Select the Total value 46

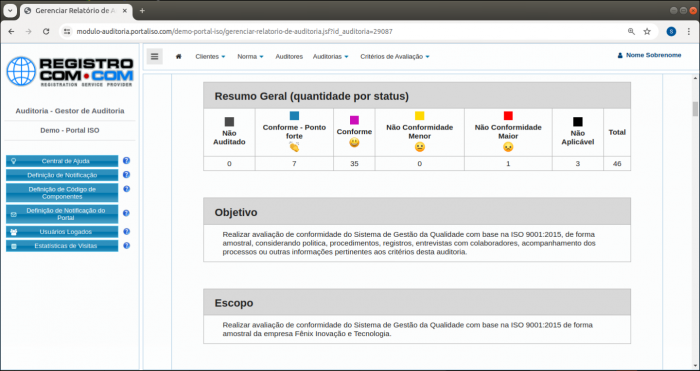point(617,164)
